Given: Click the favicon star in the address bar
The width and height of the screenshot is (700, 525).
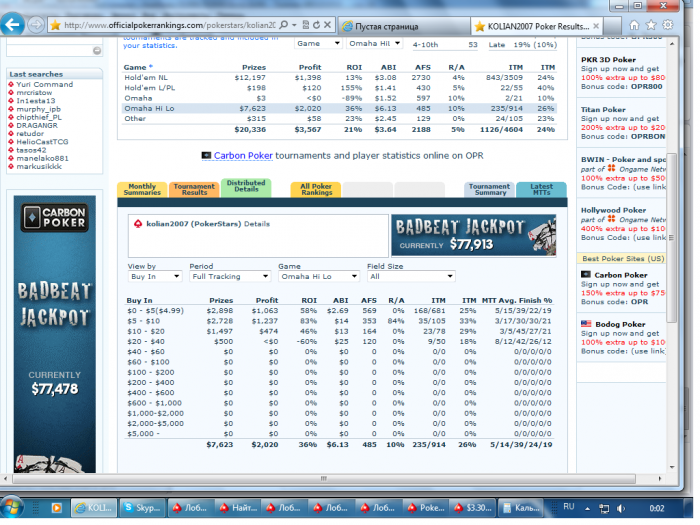Looking at the screenshot, I should (x=55, y=25).
